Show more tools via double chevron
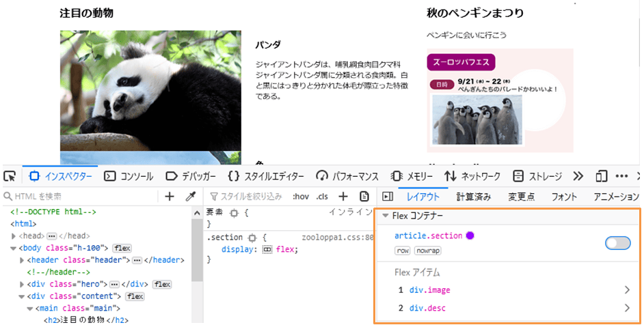Screen dimensions: 644x325 pos(578,176)
